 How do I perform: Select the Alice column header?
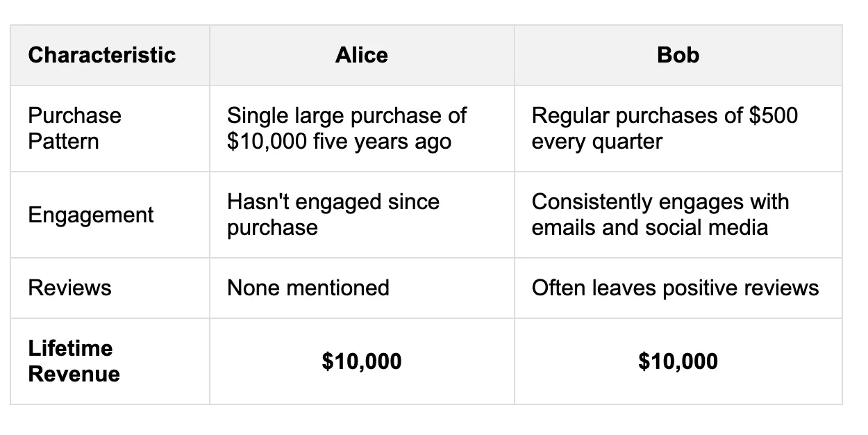click(362, 55)
